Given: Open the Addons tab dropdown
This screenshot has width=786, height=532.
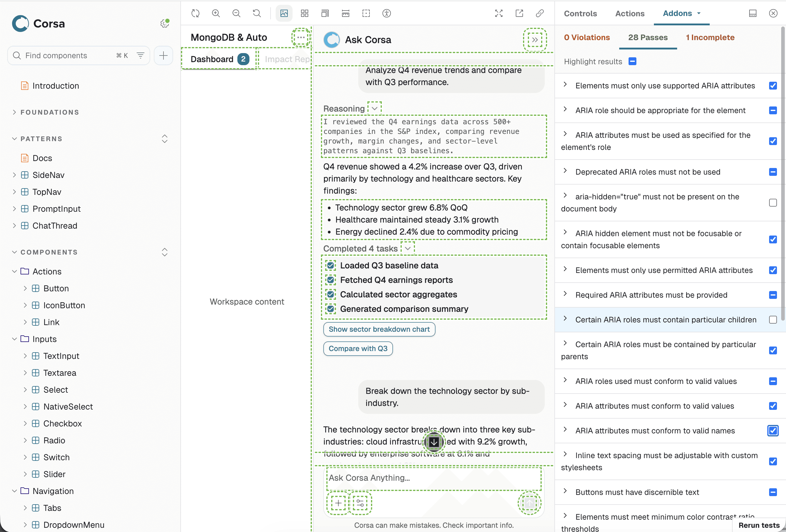Looking at the screenshot, I should [699, 13].
